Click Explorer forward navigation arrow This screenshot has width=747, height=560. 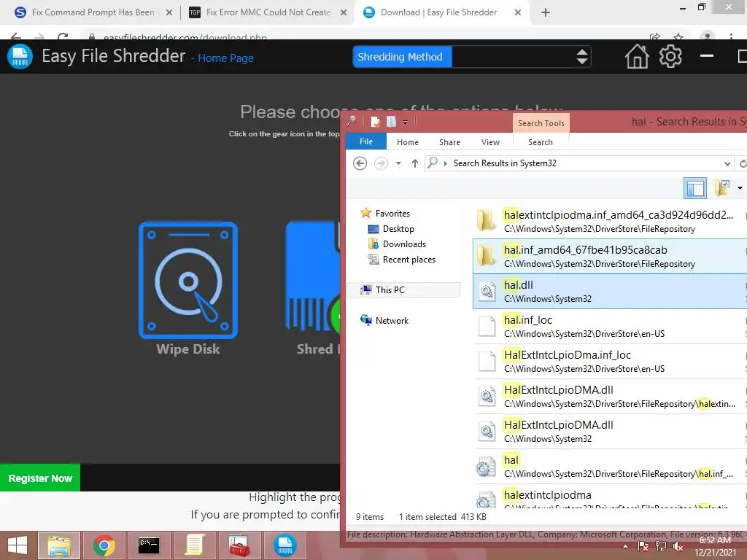coord(381,163)
